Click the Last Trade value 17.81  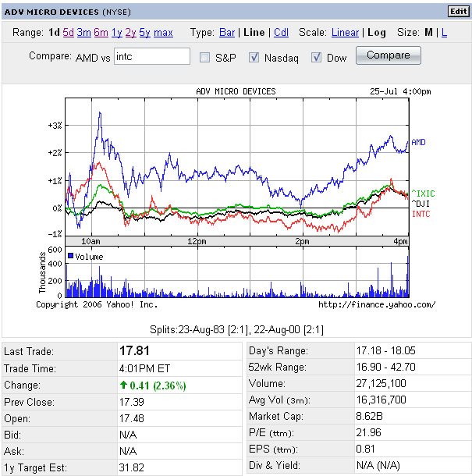[134, 350]
